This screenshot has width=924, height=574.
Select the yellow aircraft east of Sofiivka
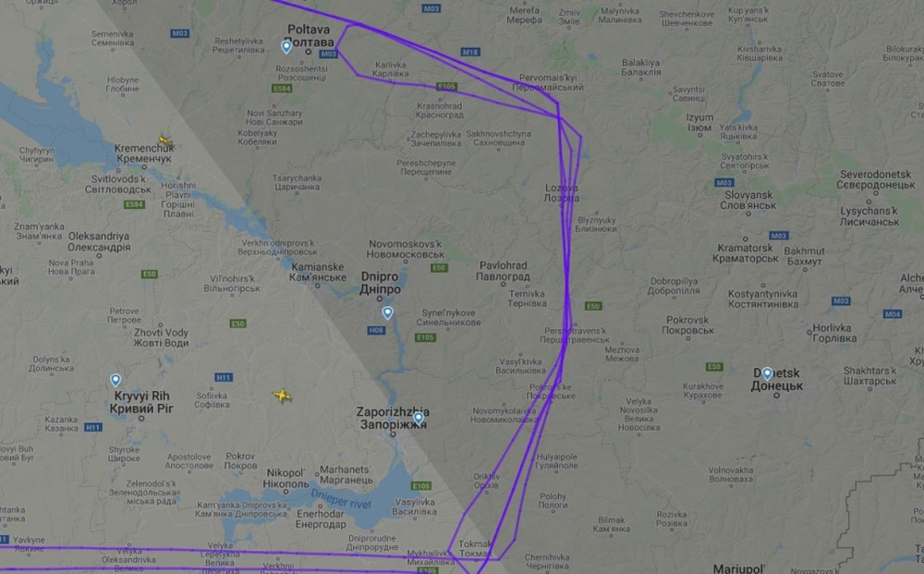click(283, 396)
